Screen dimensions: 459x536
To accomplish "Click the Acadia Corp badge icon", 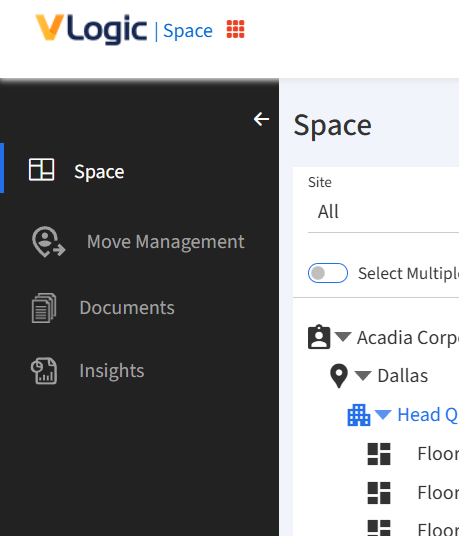I will coord(319,337).
